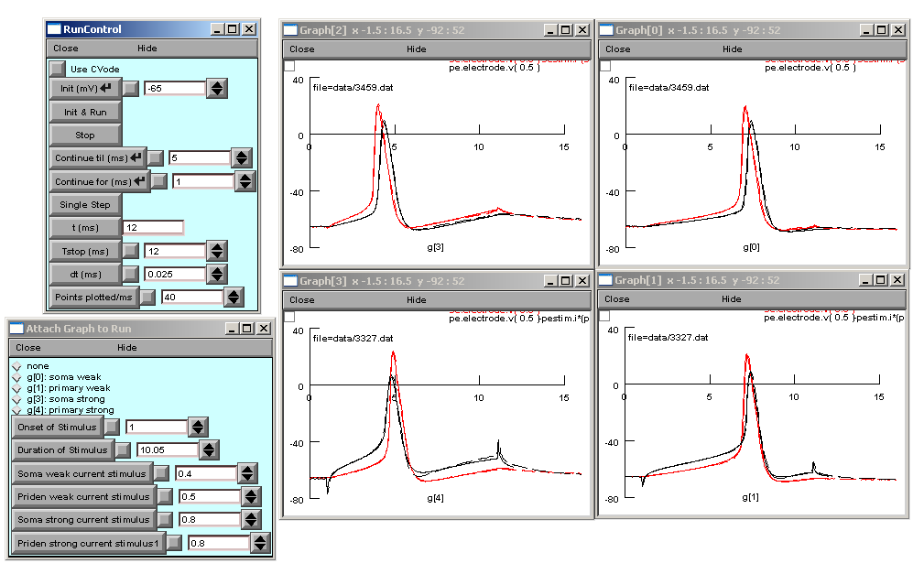Open the Hide menu in RunControl
The height and width of the screenshot is (574, 924).
point(147,49)
